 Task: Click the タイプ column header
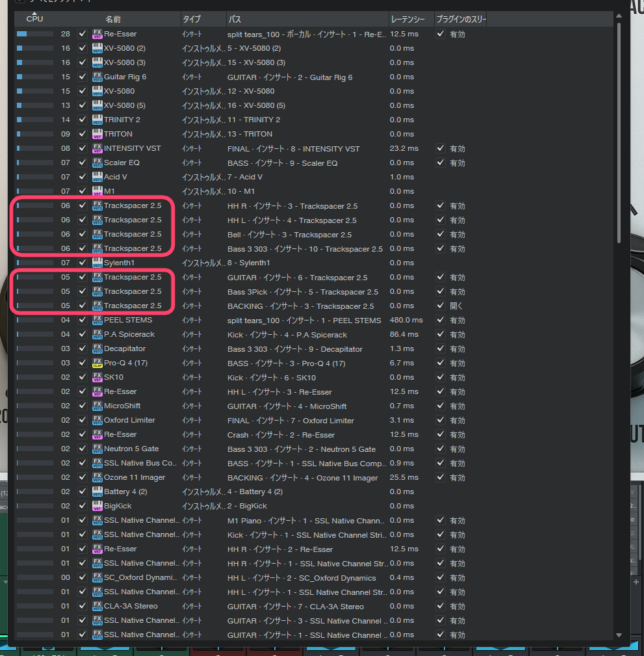click(192, 20)
